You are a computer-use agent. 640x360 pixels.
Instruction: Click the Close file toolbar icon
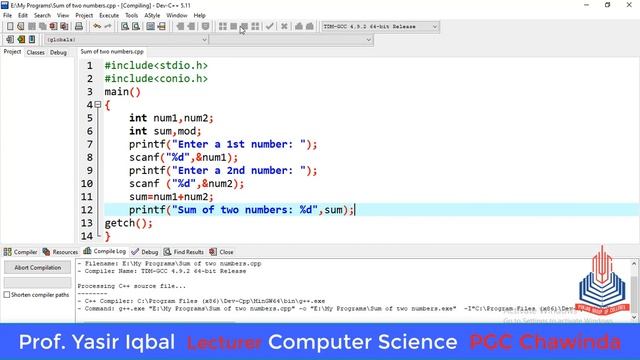point(53,26)
